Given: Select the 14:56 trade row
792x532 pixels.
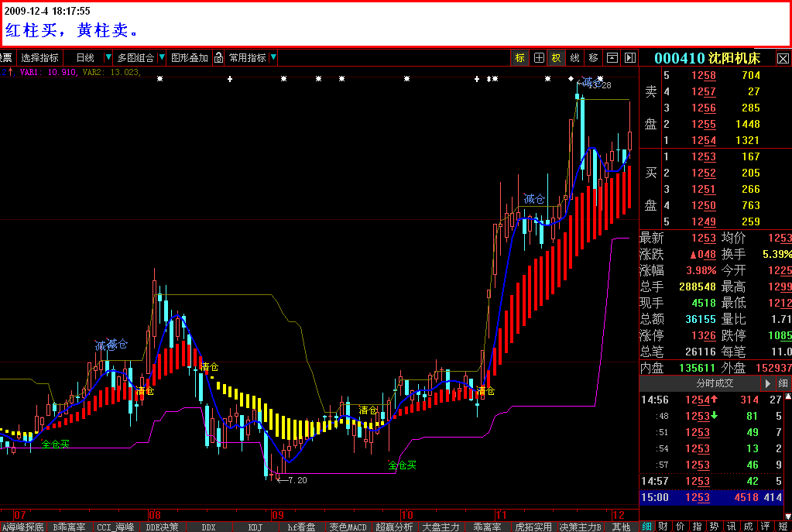Looking at the screenshot, I should tap(711, 400).
